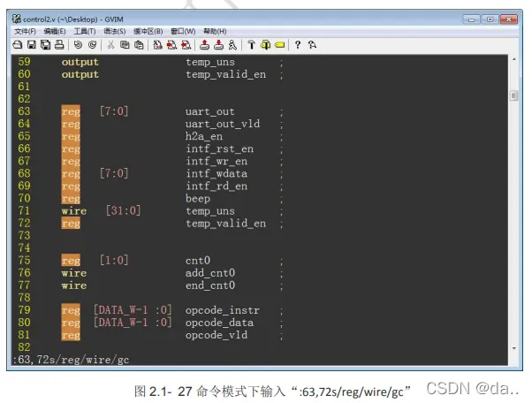This screenshot has width=532, height=403.
Task: Click the :63,72s/reg/wire/gc command line
Action: pos(71,360)
